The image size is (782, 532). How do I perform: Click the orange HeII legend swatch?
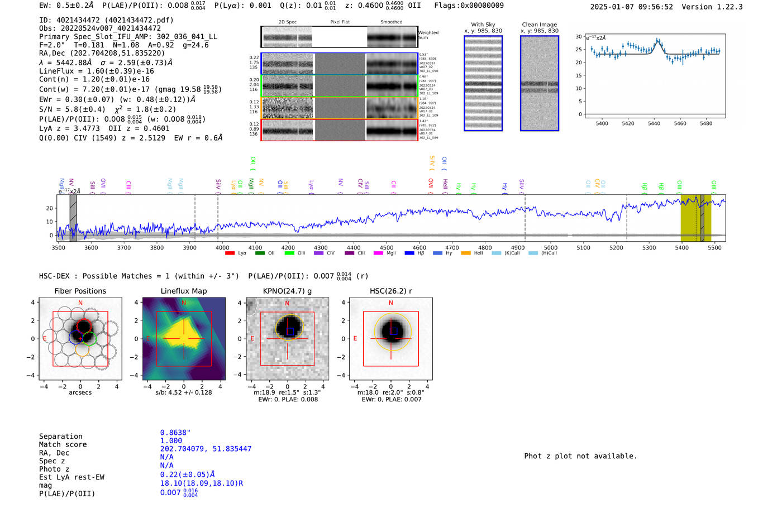(466, 253)
